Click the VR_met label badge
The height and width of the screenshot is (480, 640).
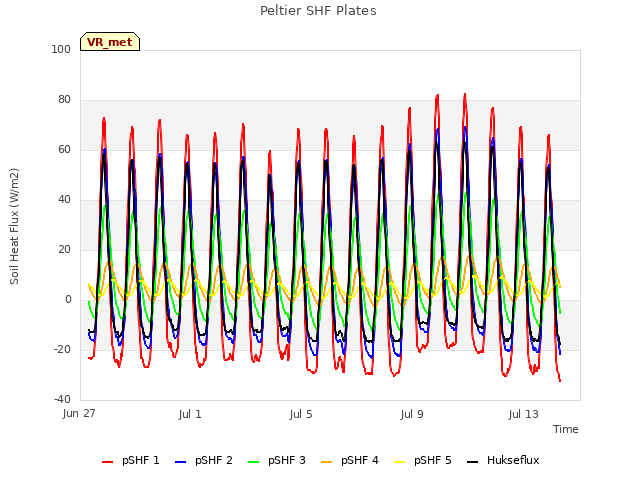[110, 42]
